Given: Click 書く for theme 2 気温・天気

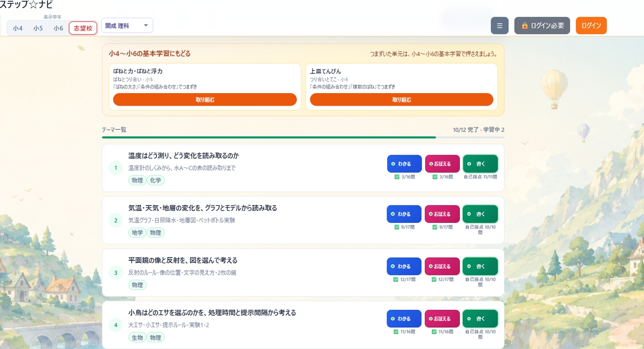Looking at the screenshot, I should 480,214.
